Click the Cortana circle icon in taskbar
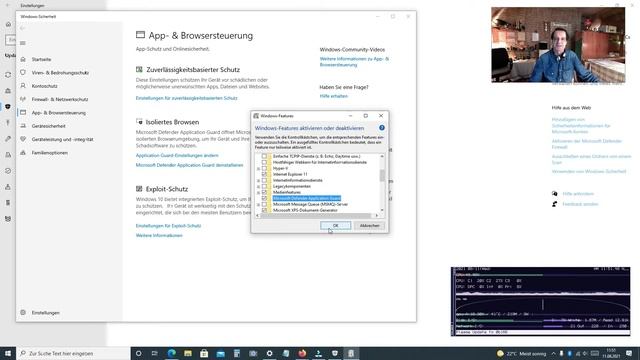 coord(138,353)
